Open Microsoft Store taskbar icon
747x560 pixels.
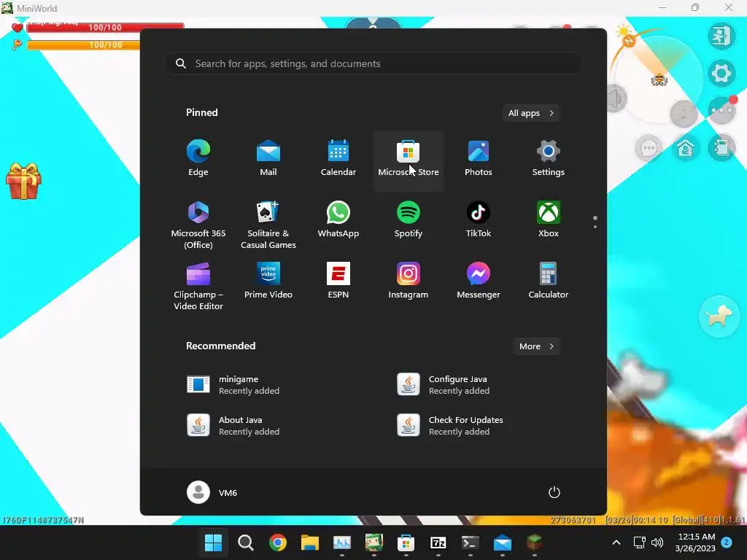406,542
